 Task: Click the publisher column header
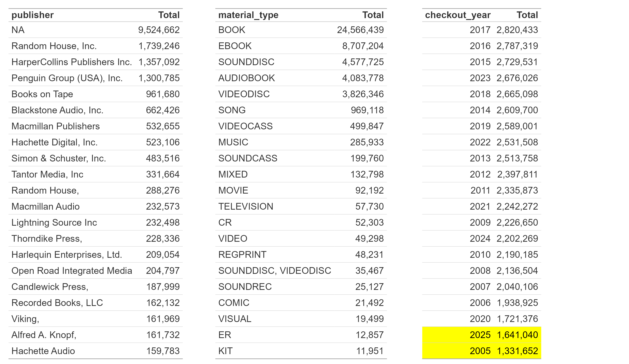pos(32,15)
